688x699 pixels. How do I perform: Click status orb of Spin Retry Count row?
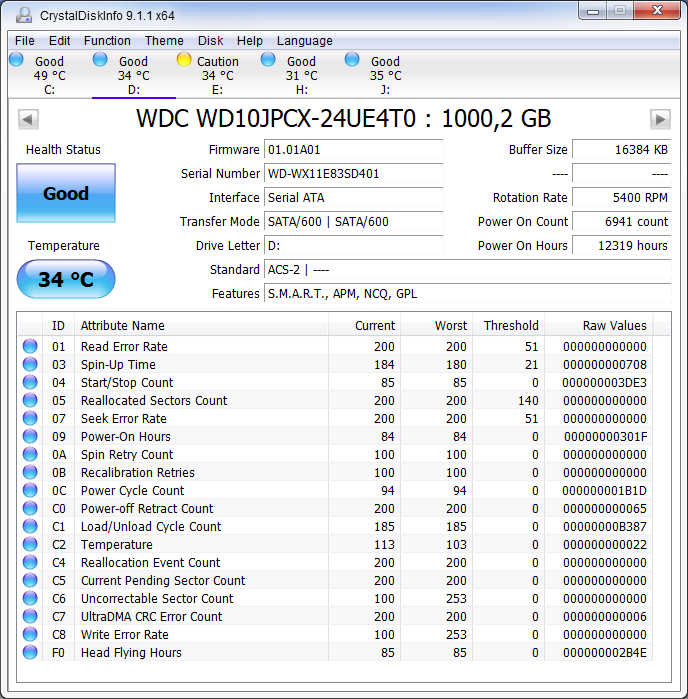pos(30,454)
